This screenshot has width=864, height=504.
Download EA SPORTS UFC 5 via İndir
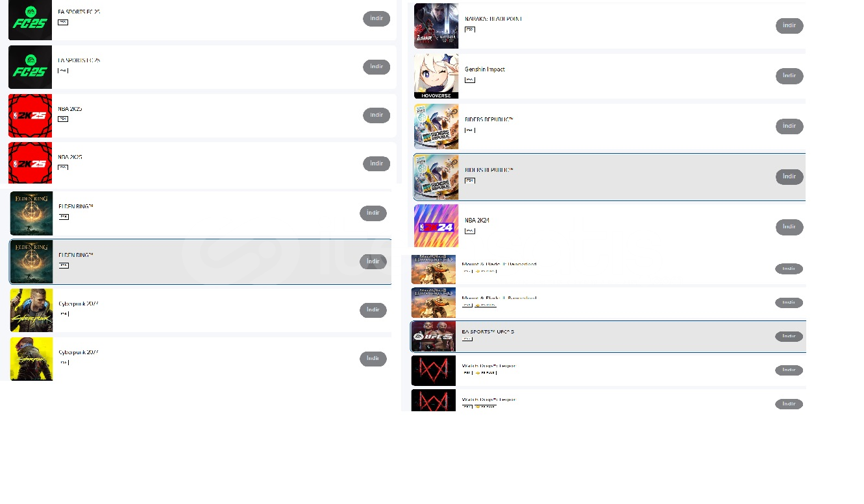tap(789, 337)
